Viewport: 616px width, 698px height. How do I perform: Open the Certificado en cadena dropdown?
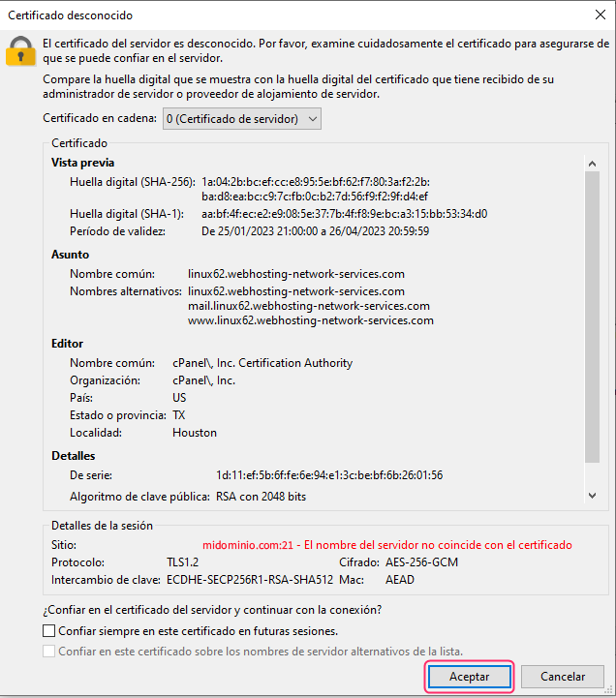(242, 119)
